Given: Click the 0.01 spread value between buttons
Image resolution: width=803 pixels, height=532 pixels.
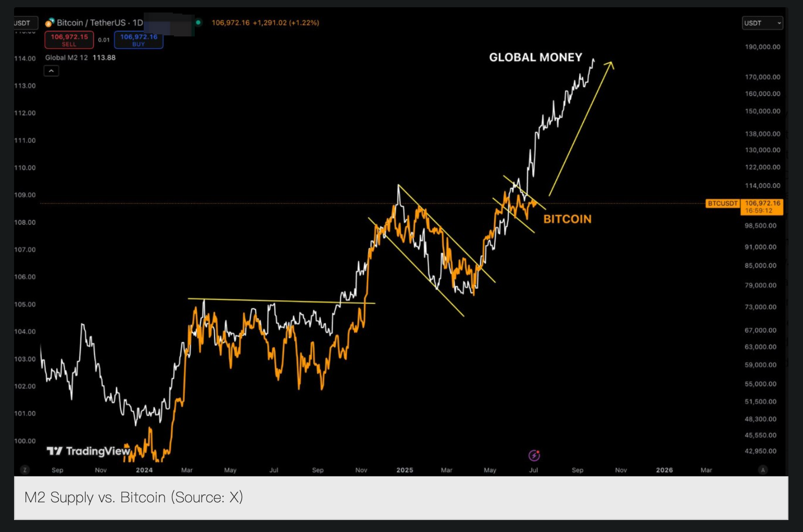Looking at the screenshot, I should [104, 40].
